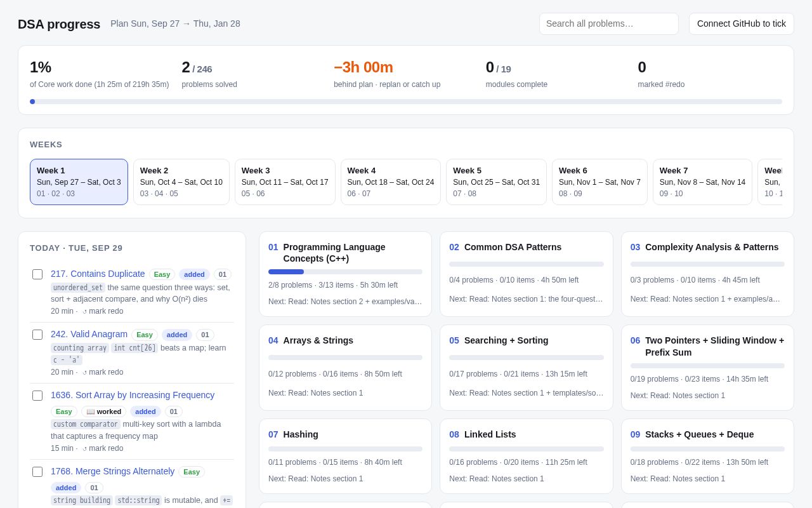Open module 01 Programming Language Concepts (C++)
812x508 pixels.
tap(345, 274)
